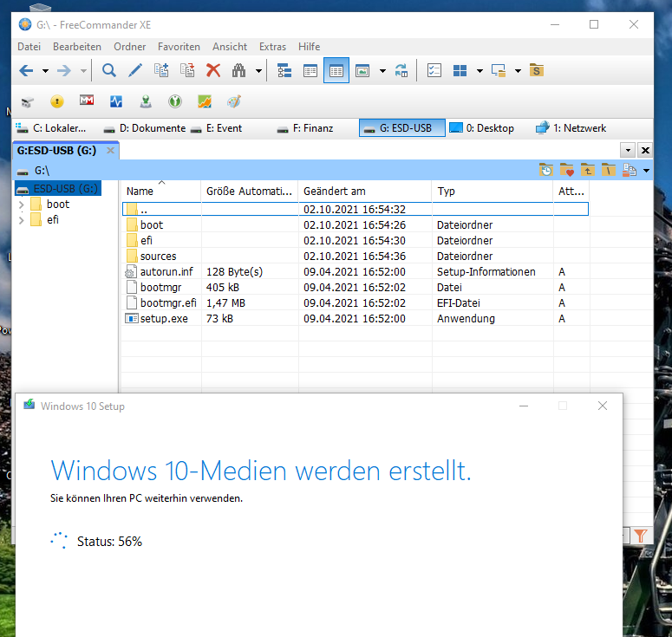
Task: Toggle the orange funnel filter icon
Action: (641, 536)
